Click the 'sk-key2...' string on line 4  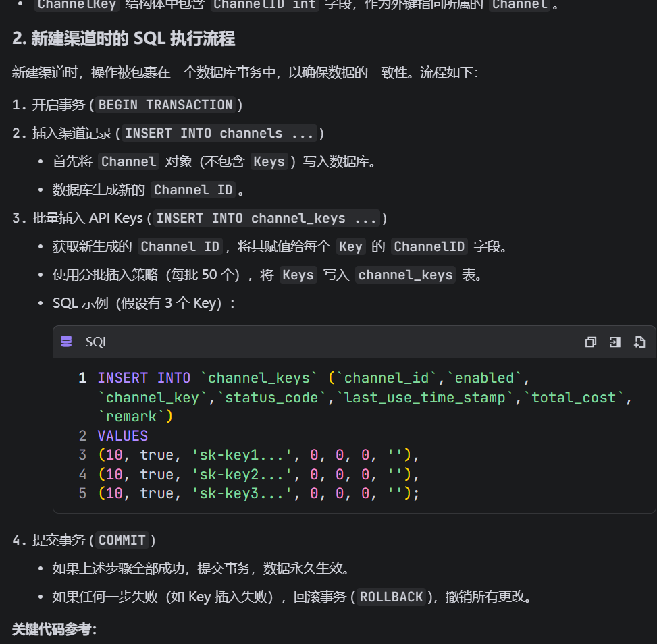[x=241, y=475]
